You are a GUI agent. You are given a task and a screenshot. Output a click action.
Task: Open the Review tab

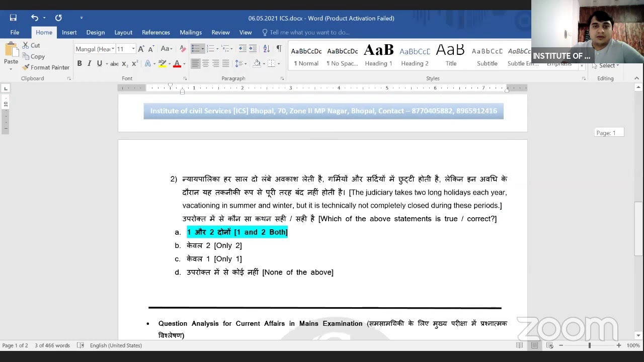click(220, 32)
